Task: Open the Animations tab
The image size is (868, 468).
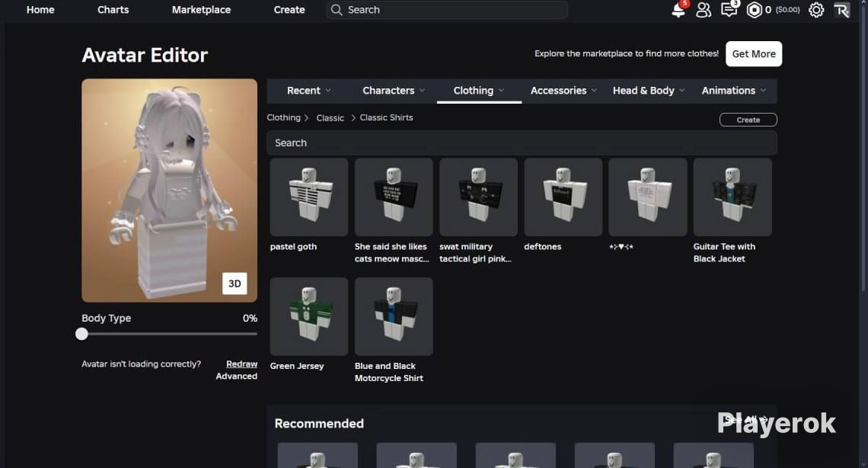Action: (x=729, y=90)
